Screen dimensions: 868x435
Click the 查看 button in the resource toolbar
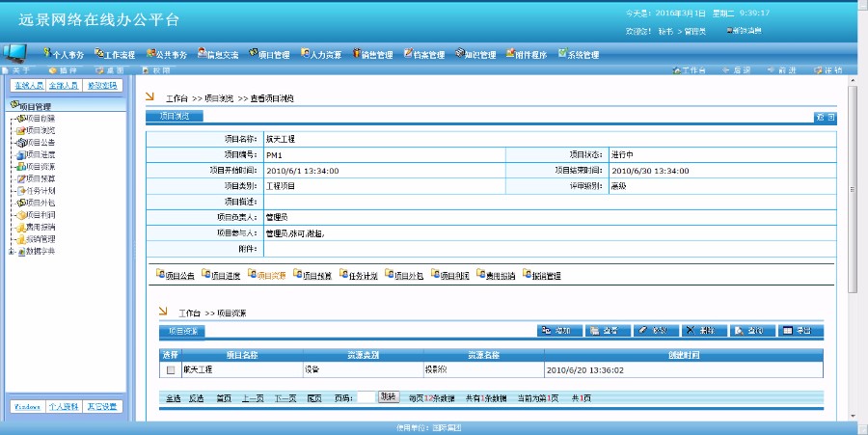608,331
